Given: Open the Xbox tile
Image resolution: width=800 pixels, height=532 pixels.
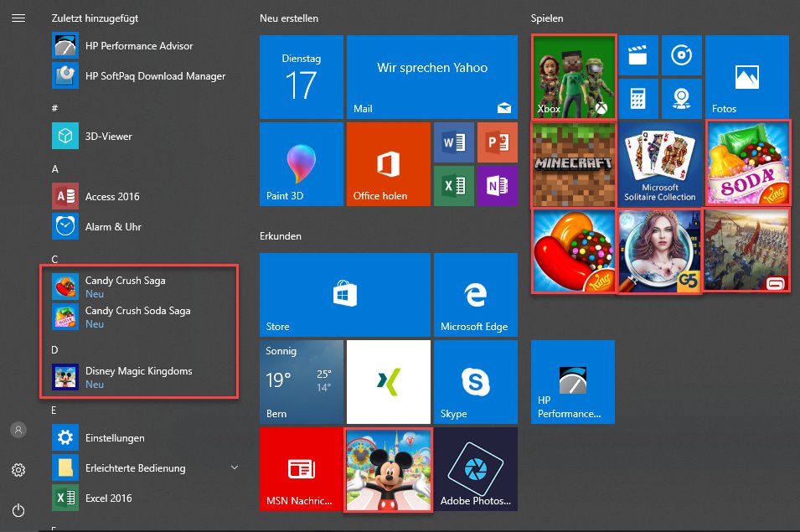Looking at the screenshot, I should tap(574, 77).
